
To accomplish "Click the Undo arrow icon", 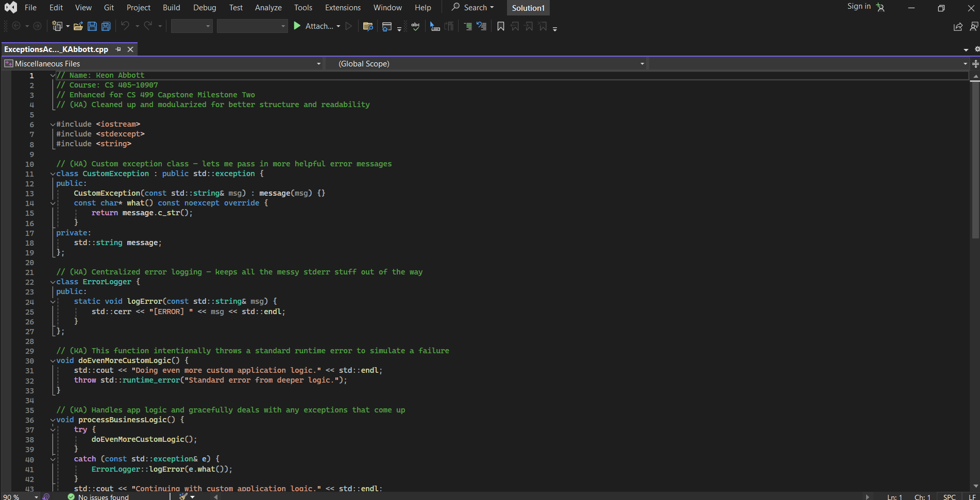I will 125,26.
